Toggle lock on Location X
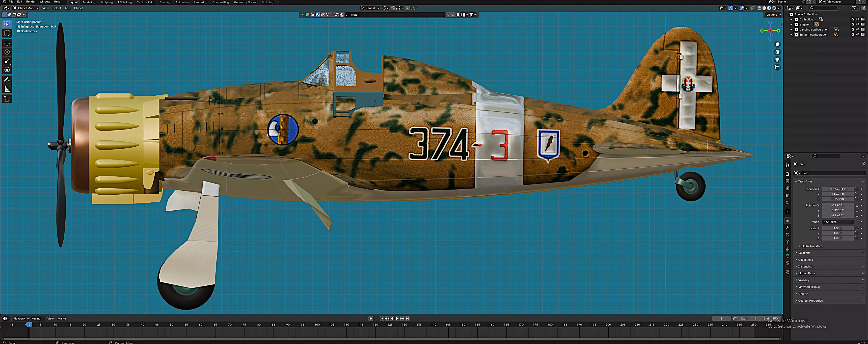 click(x=857, y=189)
